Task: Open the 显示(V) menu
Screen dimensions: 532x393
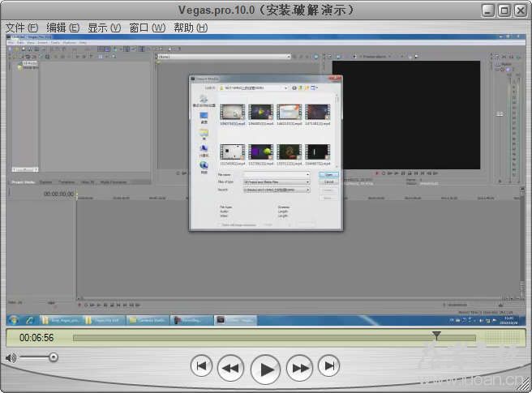Action: click(x=104, y=28)
